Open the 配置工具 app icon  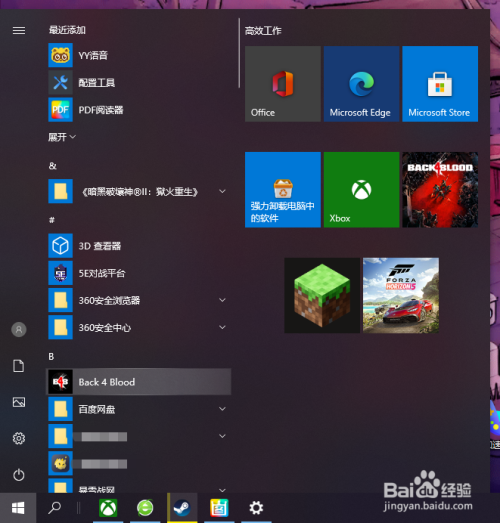tap(60, 82)
